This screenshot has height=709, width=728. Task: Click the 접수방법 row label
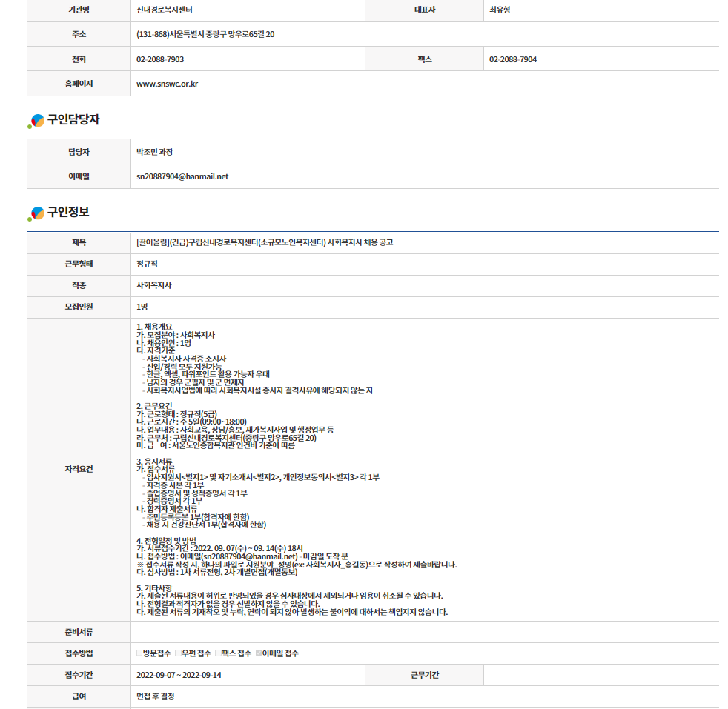pos(79,653)
